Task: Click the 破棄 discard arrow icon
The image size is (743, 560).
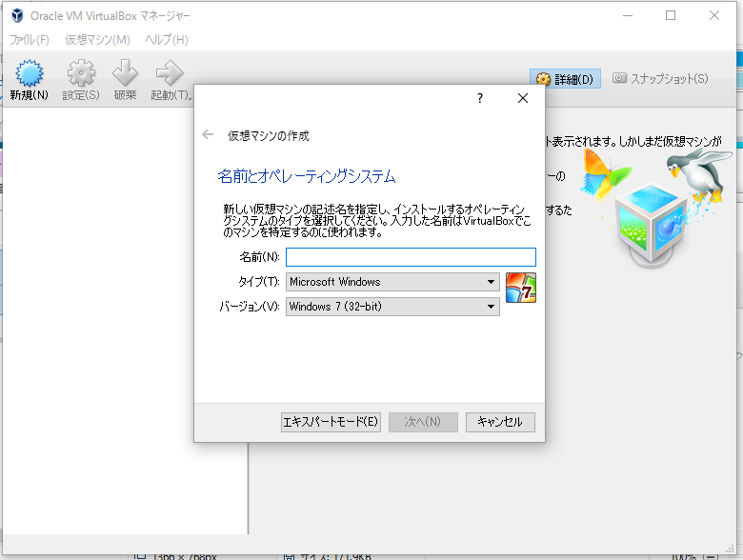Action: [125, 73]
